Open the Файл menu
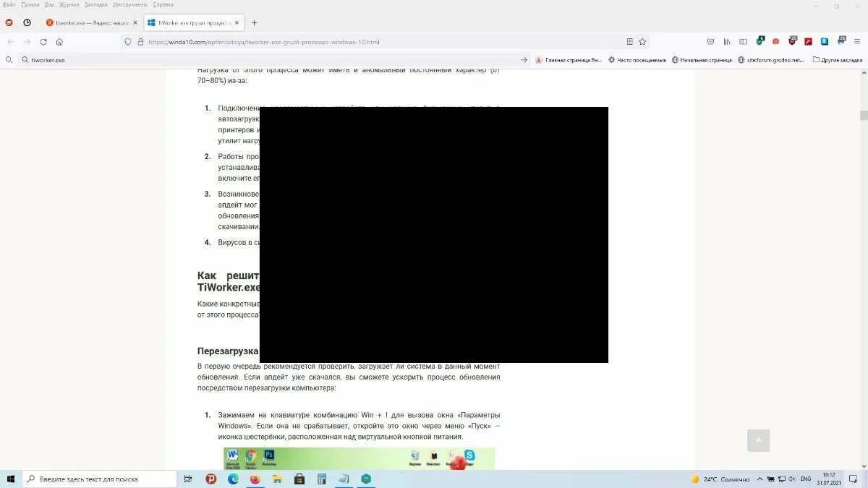The width and height of the screenshot is (868, 488). pos(10,4)
